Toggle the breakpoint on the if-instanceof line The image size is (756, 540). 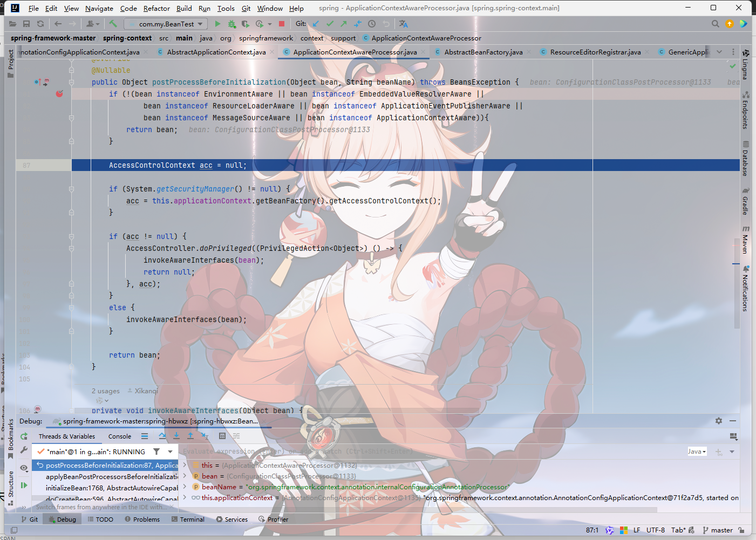[59, 94]
